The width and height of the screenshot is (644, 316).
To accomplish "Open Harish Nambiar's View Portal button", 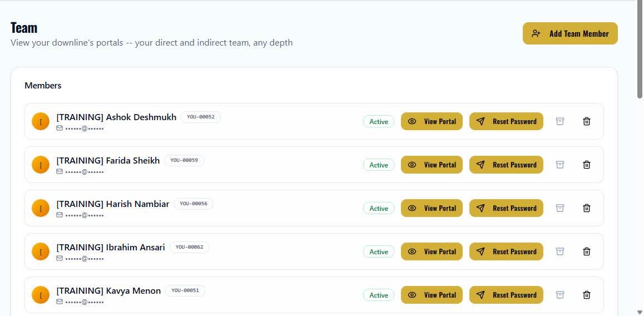I will (432, 208).
